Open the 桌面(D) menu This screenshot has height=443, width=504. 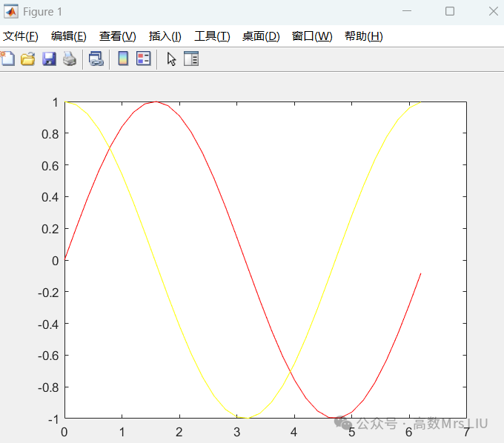pyautogui.click(x=261, y=36)
